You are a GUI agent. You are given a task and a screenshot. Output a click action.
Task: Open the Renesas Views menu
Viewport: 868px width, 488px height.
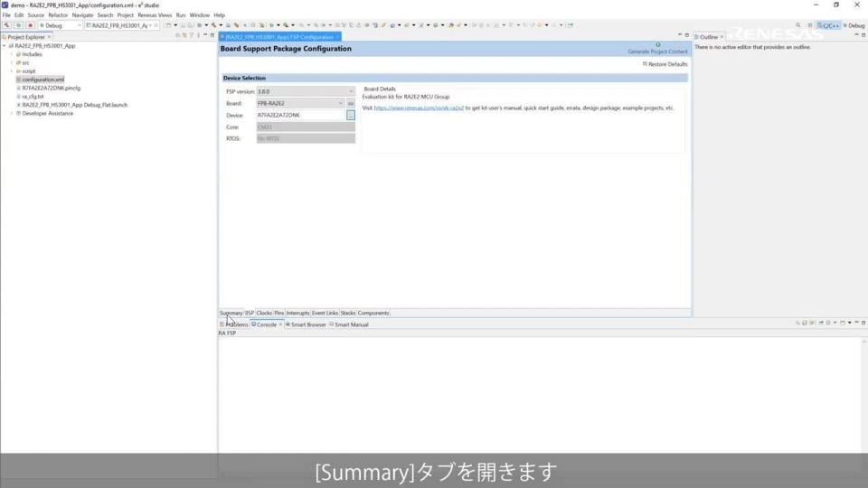[x=155, y=15]
